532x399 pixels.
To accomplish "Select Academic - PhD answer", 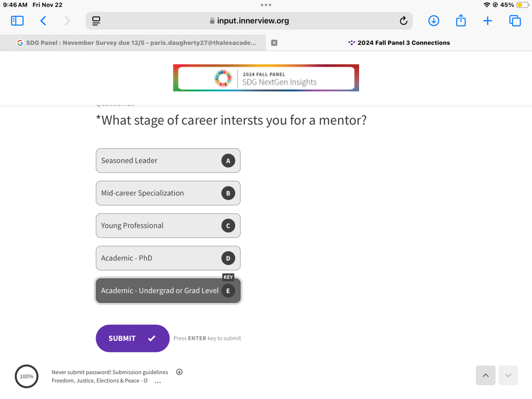I will tap(168, 258).
